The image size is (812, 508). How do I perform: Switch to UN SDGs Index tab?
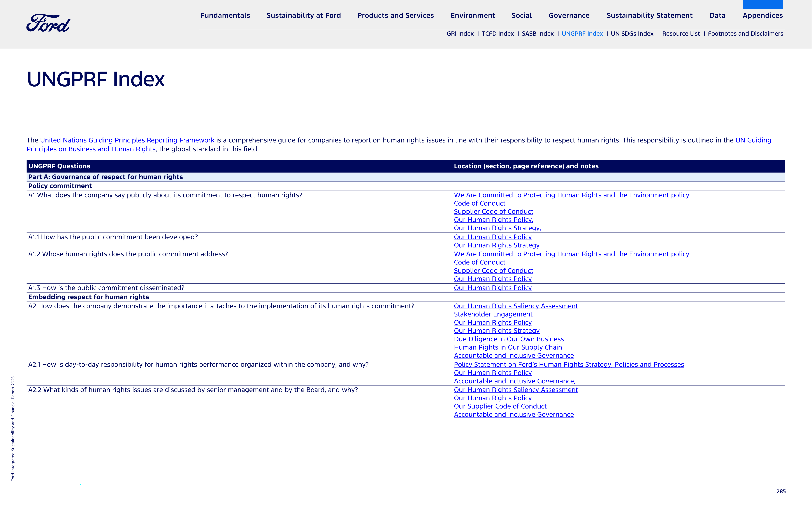click(x=632, y=34)
